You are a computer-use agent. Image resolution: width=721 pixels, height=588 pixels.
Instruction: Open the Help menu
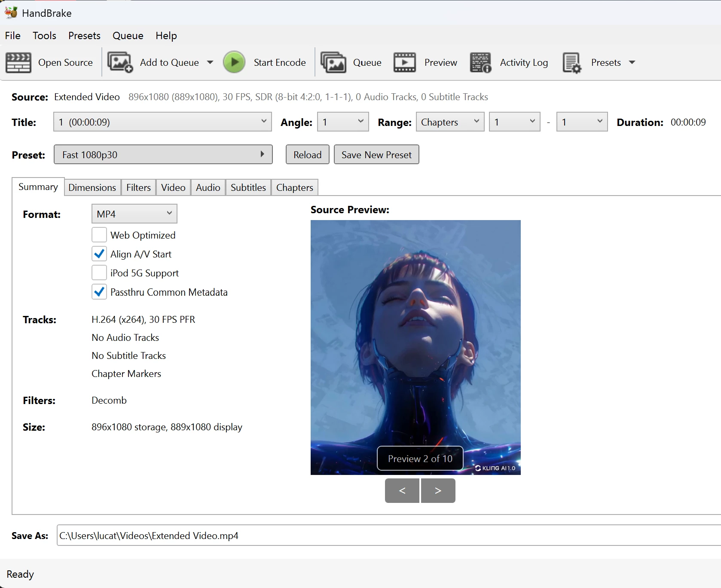(166, 36)
